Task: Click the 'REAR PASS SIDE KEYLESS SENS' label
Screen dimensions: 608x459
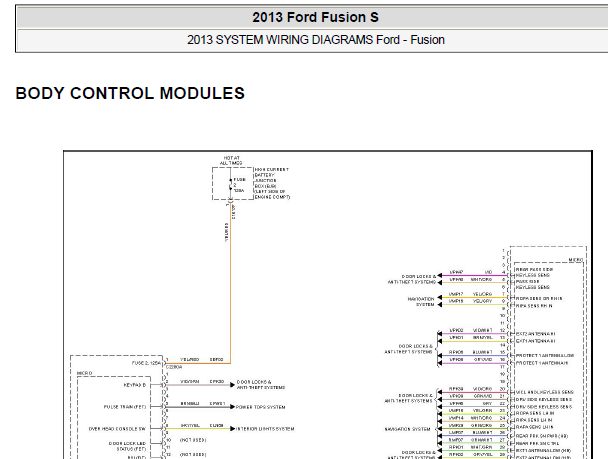Action: [x=534, y=272]
